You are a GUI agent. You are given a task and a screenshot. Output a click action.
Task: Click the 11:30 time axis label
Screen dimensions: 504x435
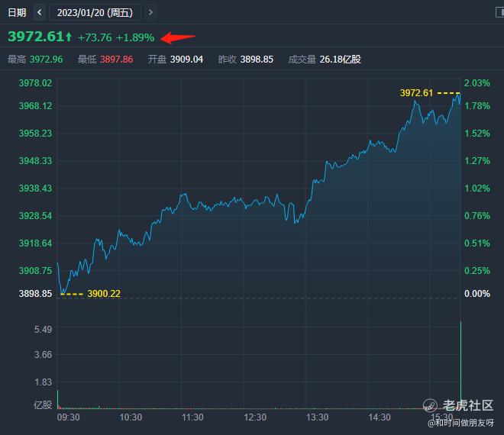pyautogui.click(x=192, y=417)
